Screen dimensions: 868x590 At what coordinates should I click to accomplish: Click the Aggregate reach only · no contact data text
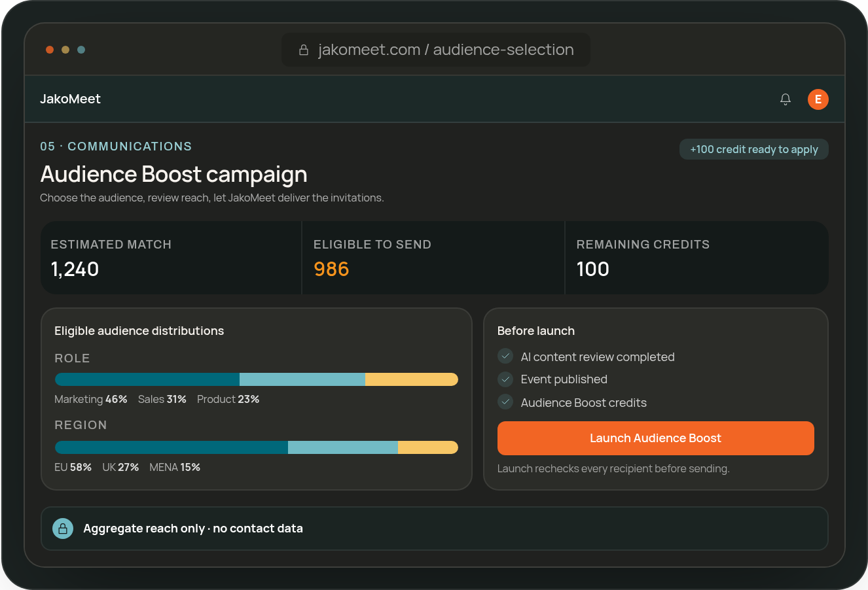point(193,529)
